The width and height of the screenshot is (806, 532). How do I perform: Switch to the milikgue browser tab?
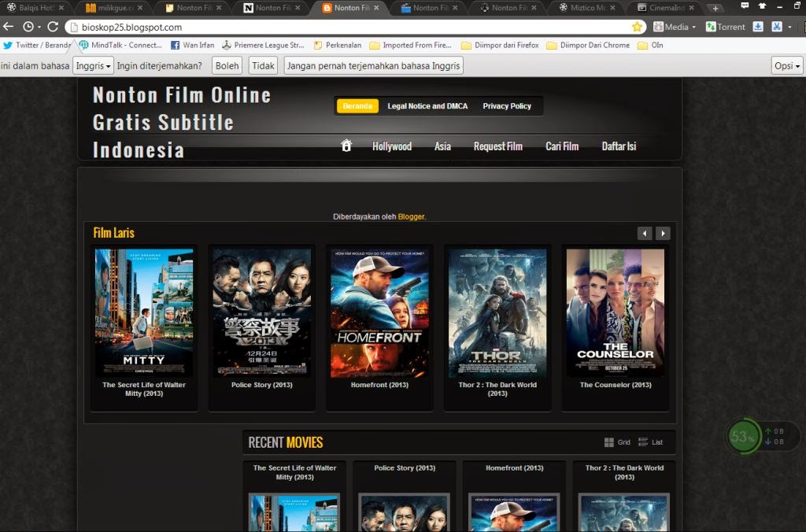113,8
